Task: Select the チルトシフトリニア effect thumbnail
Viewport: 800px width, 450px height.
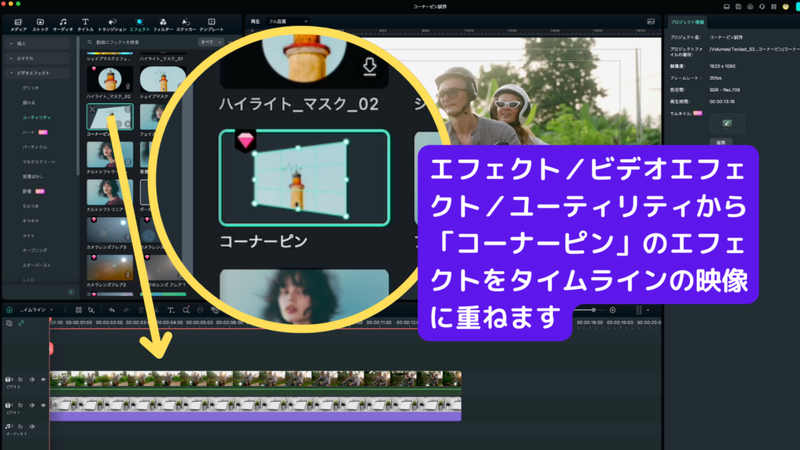Action: click(x=110, y=192)
